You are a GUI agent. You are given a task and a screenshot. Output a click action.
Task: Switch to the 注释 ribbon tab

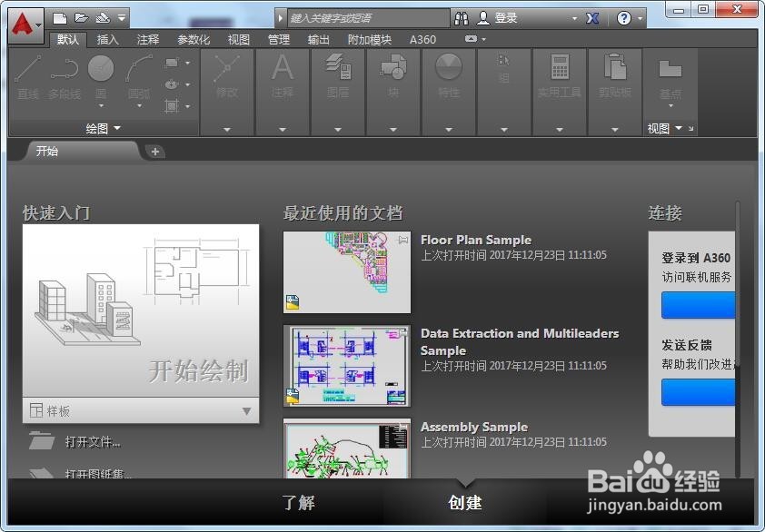point(148,40)
